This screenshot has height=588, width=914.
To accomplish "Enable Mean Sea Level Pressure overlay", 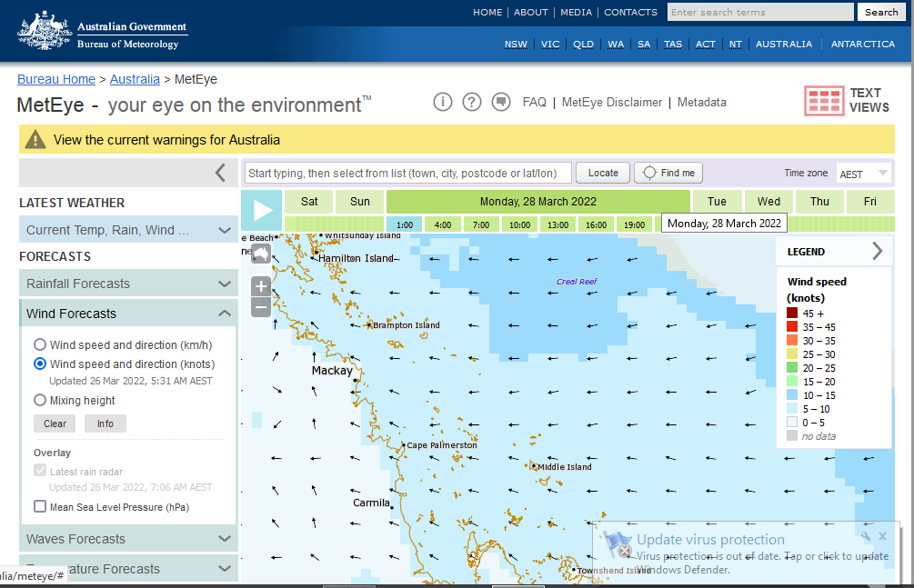I will (40, 507).
